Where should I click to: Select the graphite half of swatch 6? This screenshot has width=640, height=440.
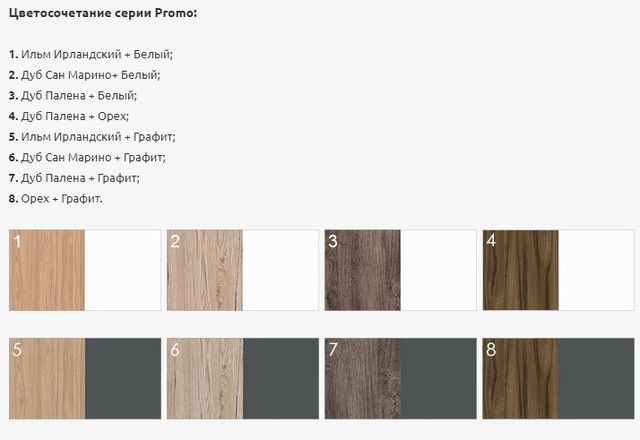[281, 378]
